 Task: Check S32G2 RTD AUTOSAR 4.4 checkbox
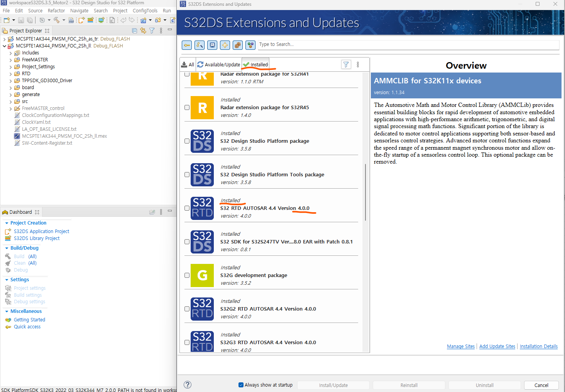point(187,309)
